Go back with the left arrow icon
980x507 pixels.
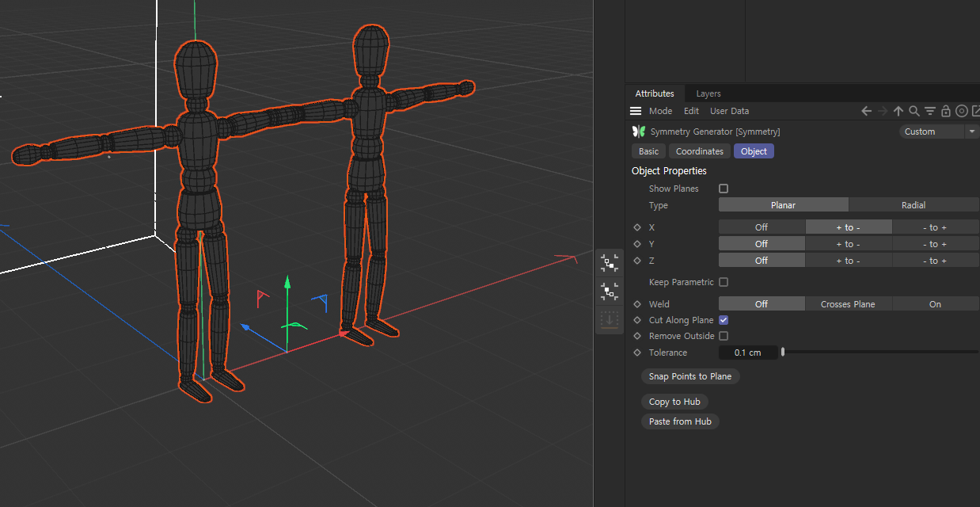tap(866, 111)
